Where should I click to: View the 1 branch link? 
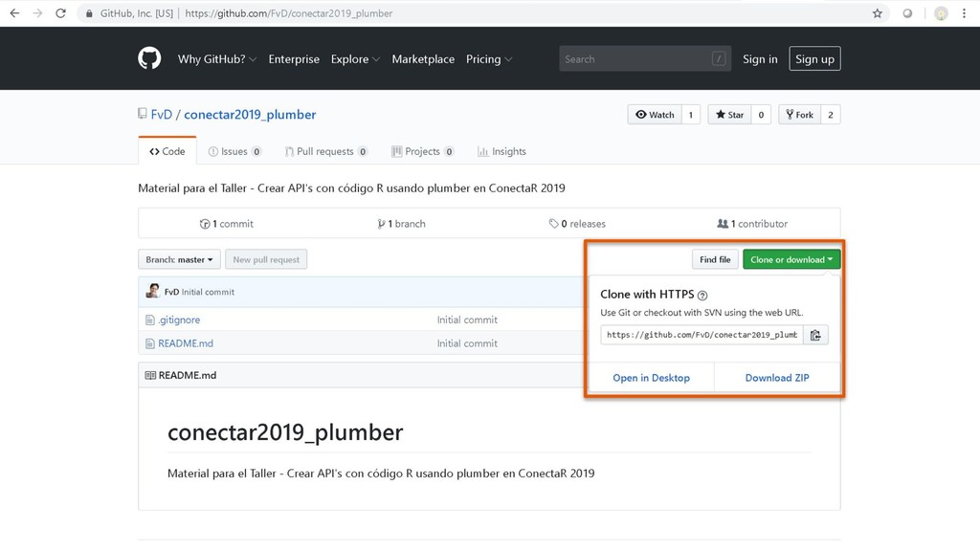point(401,224)
